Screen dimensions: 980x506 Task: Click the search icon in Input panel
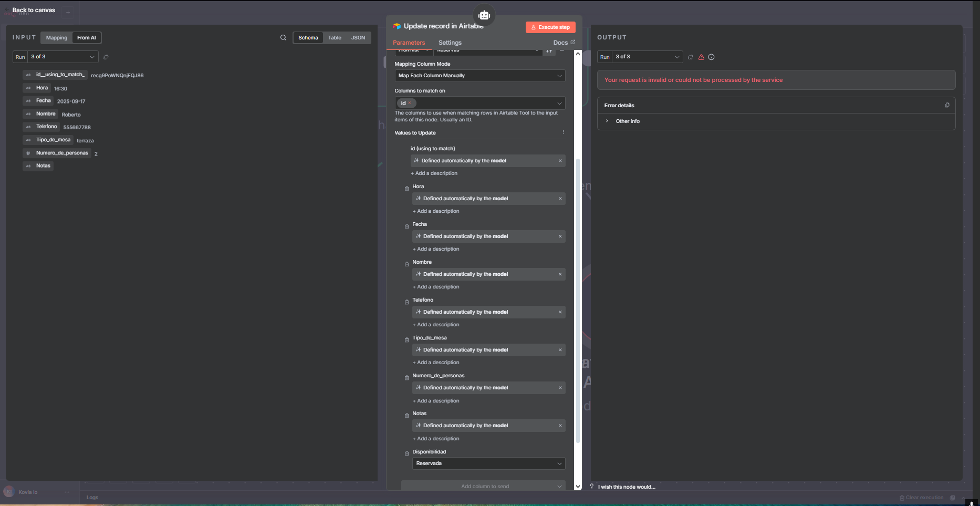click(x=283, y=38)
